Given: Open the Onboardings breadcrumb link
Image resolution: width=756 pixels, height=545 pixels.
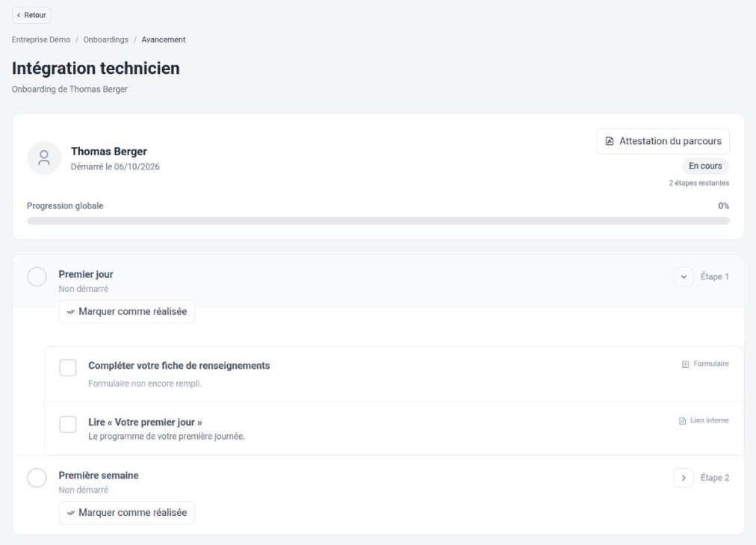Looking at the screenshot, I should pyautogui.click(x=105, y=40).
